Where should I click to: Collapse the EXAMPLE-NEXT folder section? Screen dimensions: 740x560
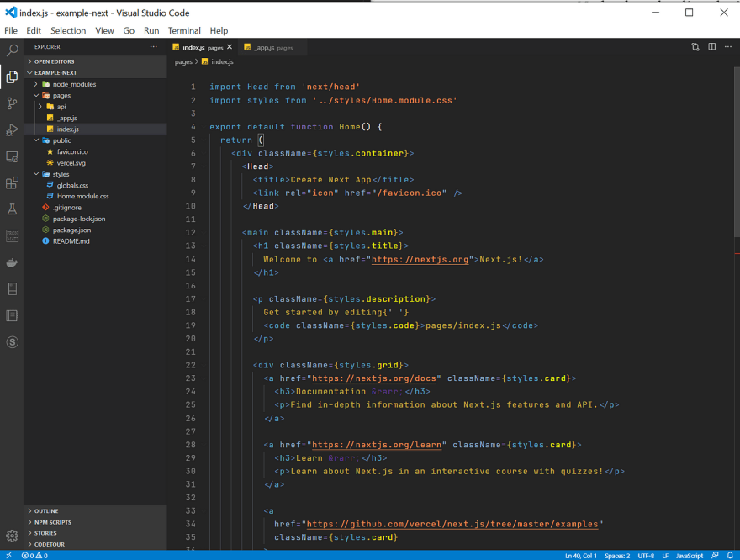[96, 72]
